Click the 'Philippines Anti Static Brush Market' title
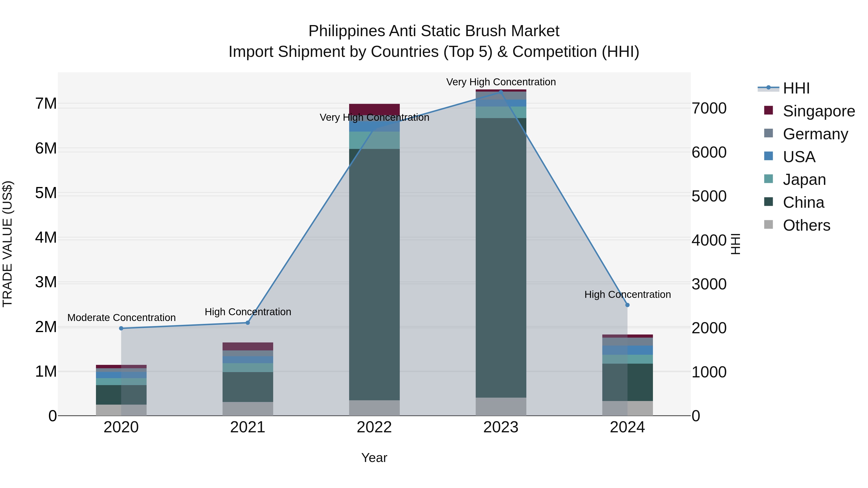 click(x=434, y=31)
